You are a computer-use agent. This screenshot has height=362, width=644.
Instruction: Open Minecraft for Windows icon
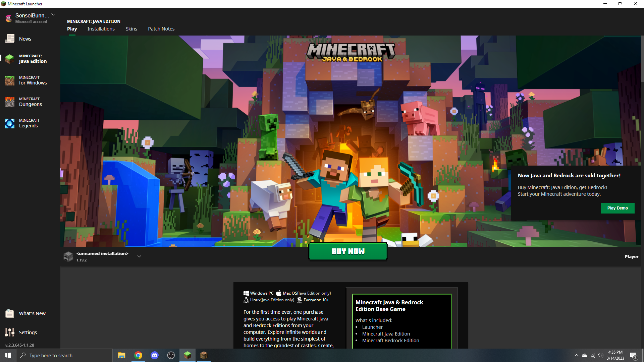coord(9,80)
